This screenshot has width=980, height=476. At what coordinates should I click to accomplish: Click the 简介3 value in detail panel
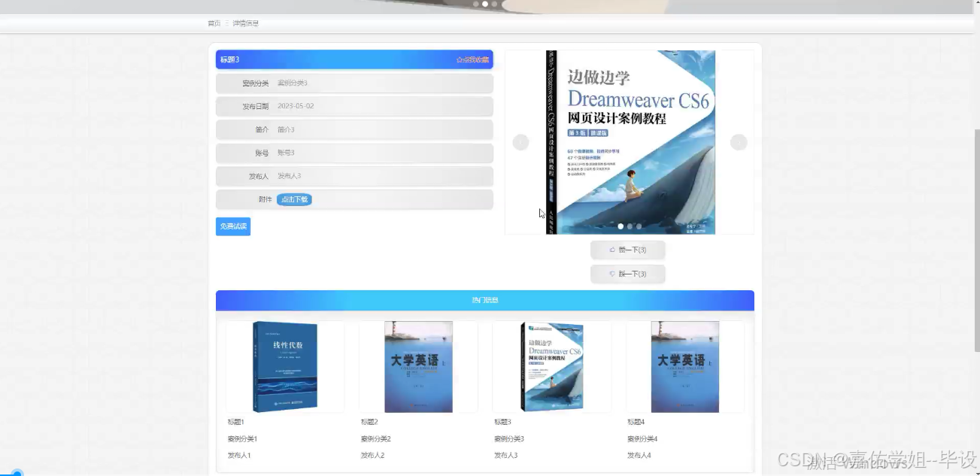click(286, 129)
